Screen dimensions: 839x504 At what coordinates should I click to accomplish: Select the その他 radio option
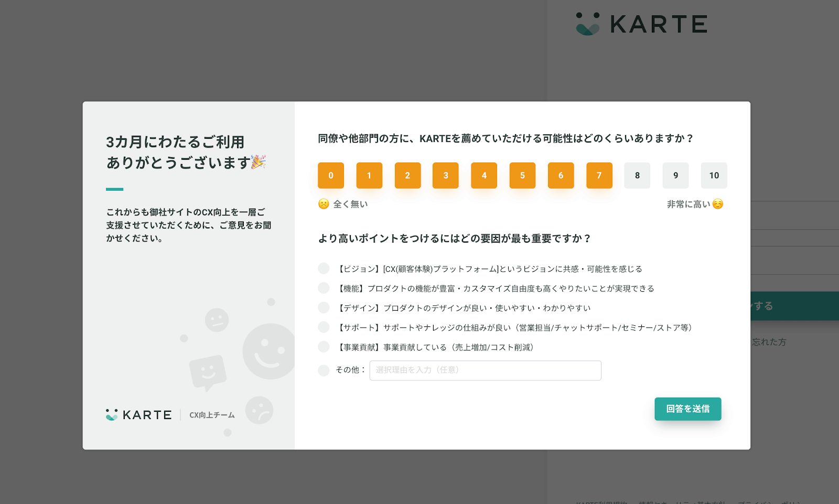point(324,370)
